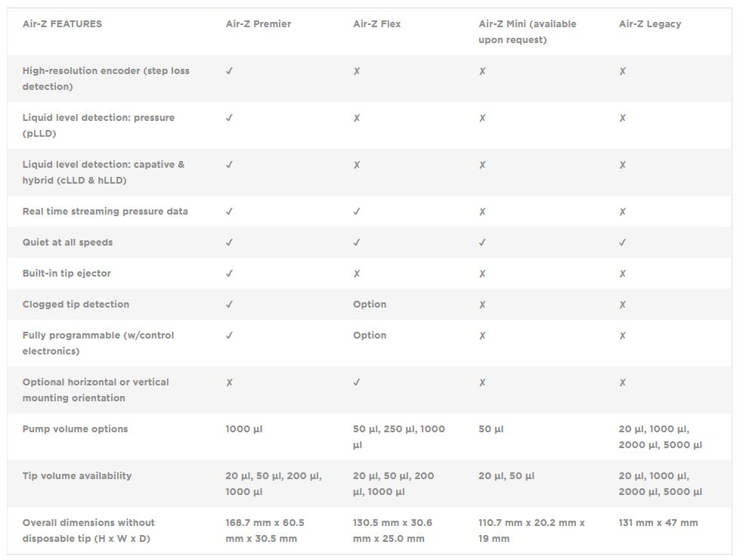The width and height of the screenshot is (737, 560).
Task: Click the Tip volume availability row label
Action: pos(77,476)
